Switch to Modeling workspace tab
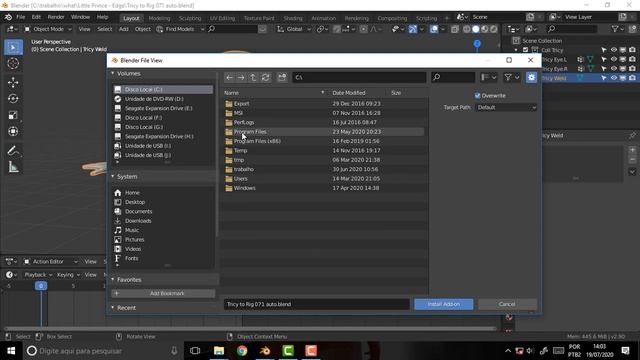 [159, 18]
